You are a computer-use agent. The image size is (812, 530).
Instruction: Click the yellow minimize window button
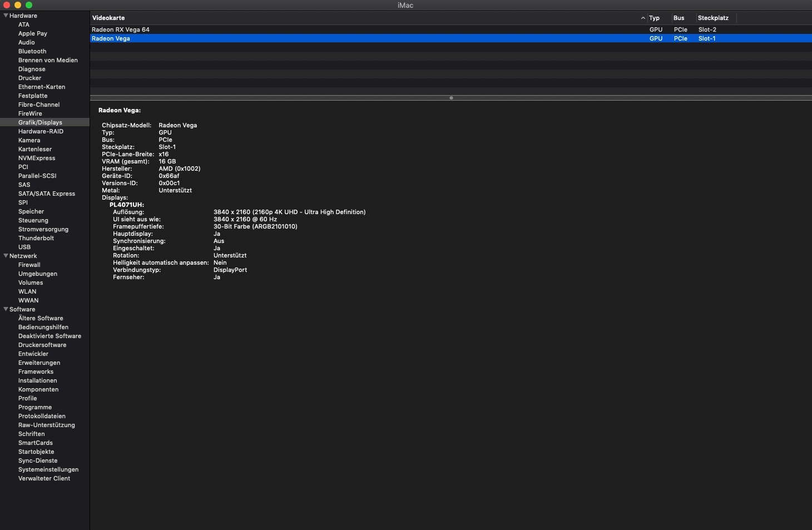[x=18, y=5]
